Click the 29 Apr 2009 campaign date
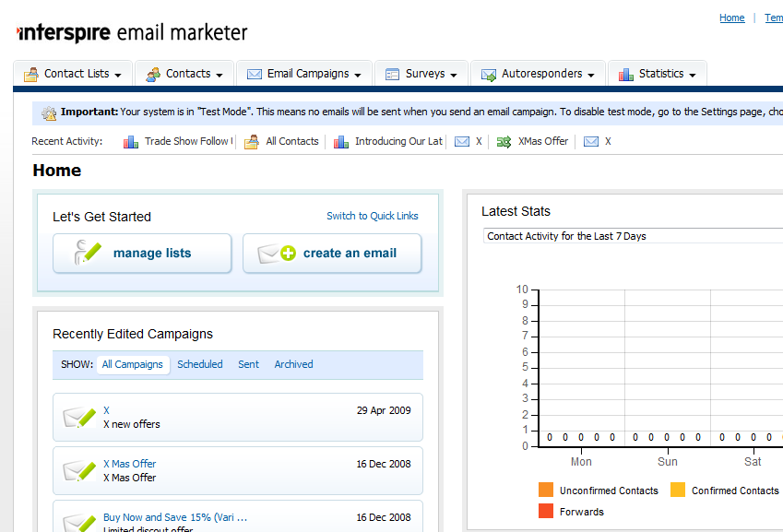The width and height of the screenshot is (783, 532). (x=384, y=410)
